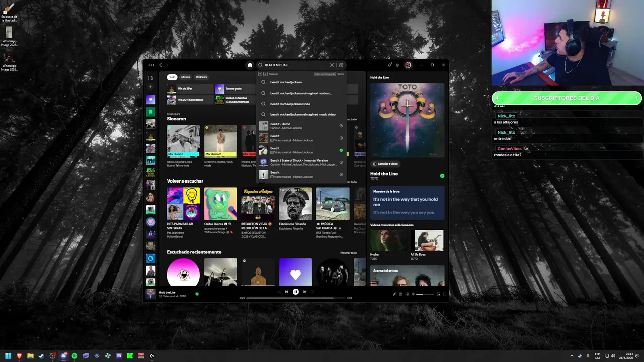This screenshot has height=362, width=644.
Task: Open connect to a device icon
Action: point(407,294)
